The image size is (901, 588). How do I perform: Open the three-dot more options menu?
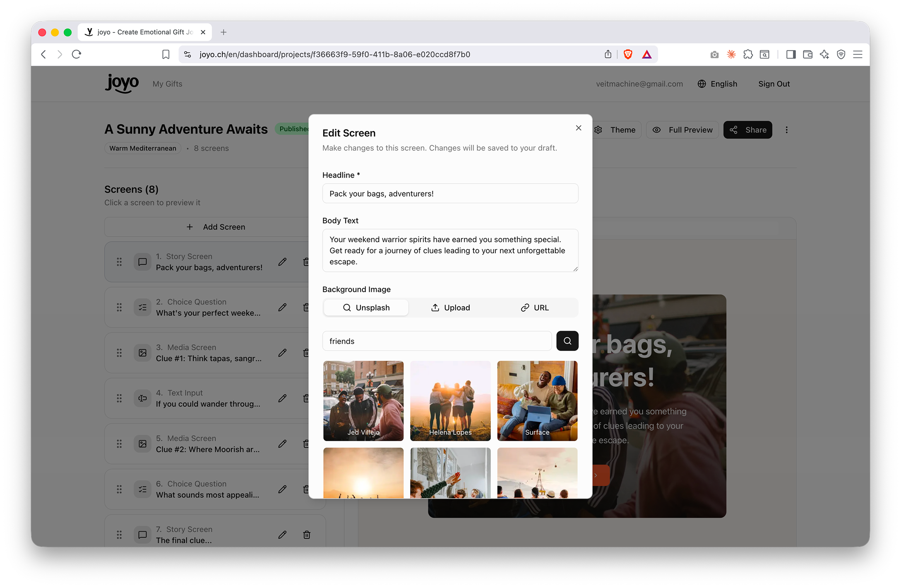pyautogui.click(x=786, y=130)
